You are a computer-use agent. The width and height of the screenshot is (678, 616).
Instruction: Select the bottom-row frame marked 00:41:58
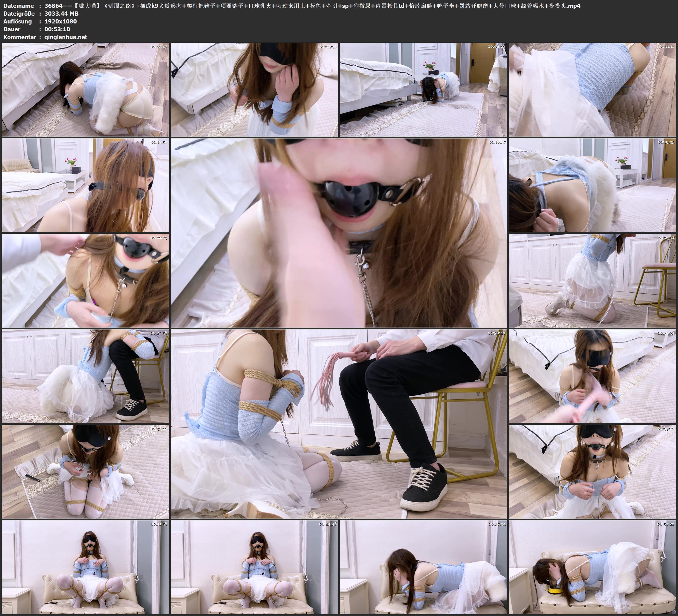[85, 567]
